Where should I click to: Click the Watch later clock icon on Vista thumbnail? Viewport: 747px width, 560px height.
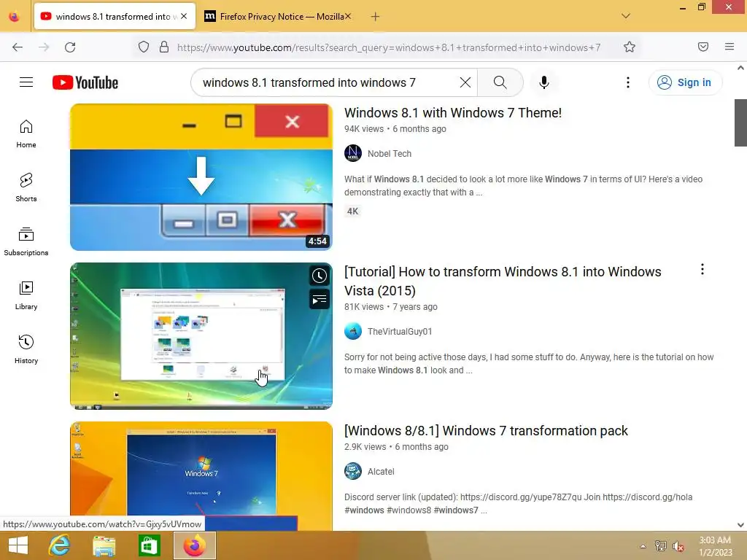[x=320, y=276]
